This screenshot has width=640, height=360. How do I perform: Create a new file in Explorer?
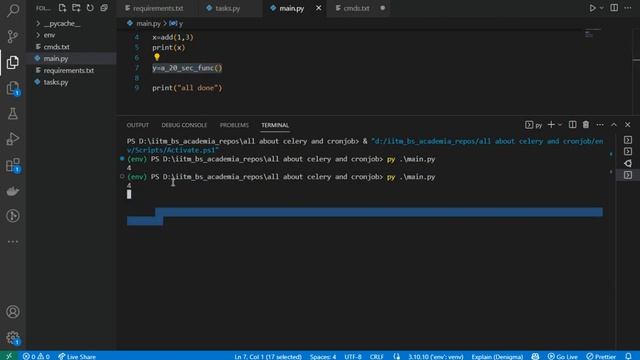[62, 8]
